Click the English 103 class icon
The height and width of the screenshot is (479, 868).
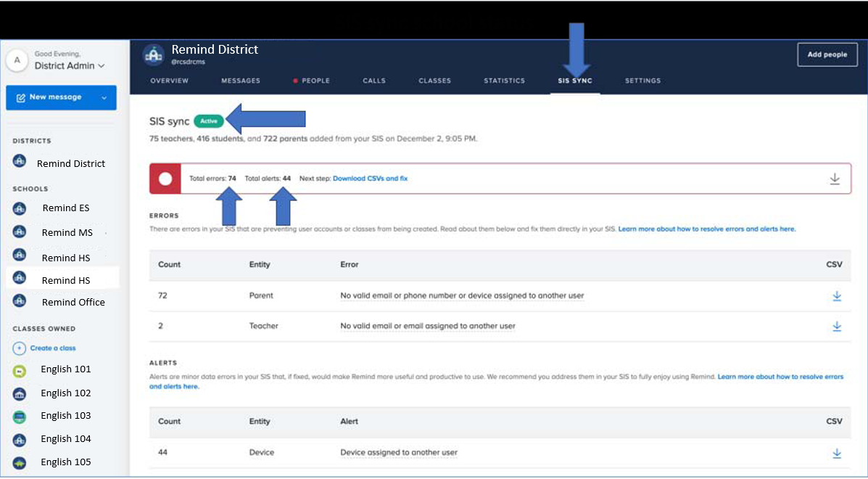20,417
